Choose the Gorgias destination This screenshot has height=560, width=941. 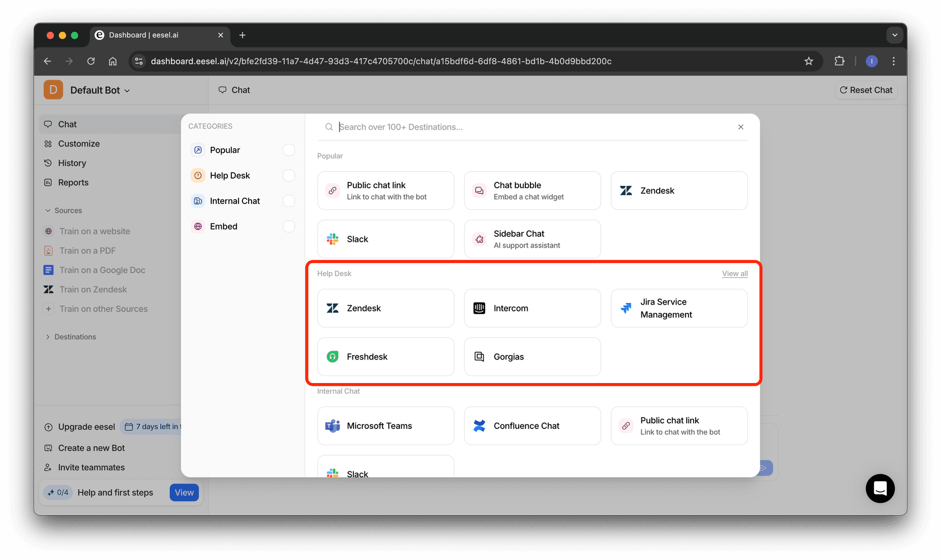[532, 357]
